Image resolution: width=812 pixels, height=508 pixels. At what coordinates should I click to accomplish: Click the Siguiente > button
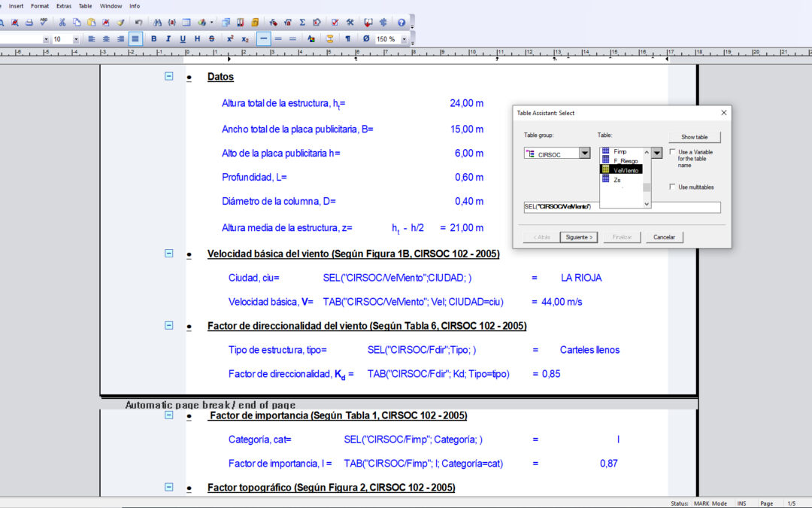coord(579,237)
